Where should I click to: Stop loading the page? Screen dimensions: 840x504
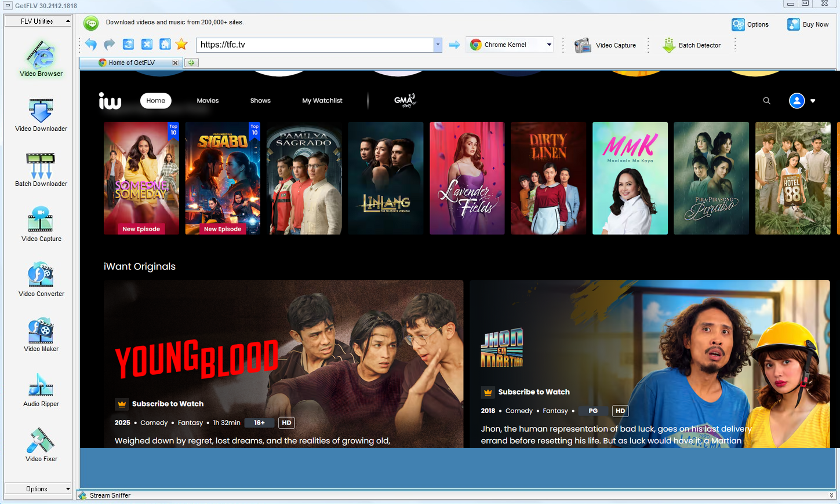click(147, 45)
